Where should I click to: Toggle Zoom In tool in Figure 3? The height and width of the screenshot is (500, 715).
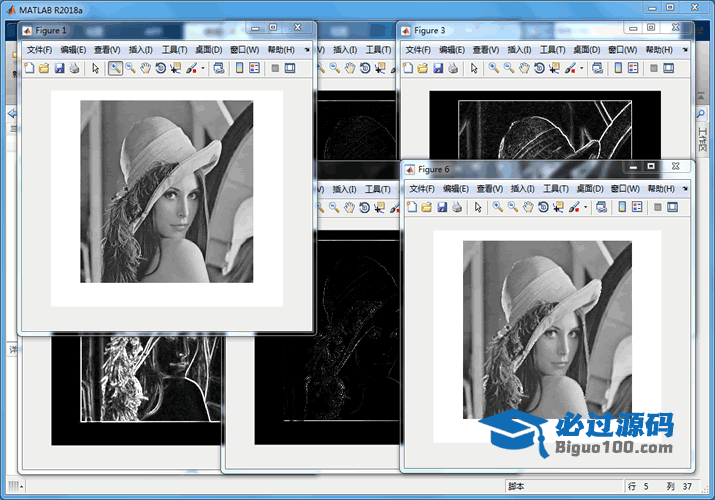click(x=494, y=68)
